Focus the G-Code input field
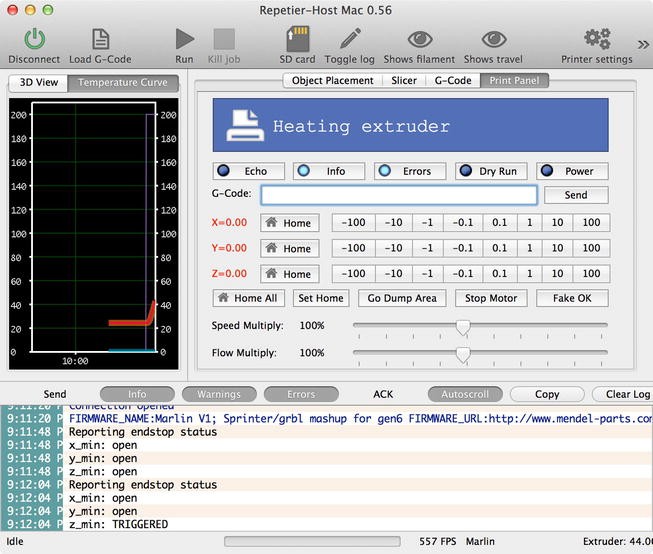This screenshot has width=653, height=554. pyautogui.click(x=399, y=195)
